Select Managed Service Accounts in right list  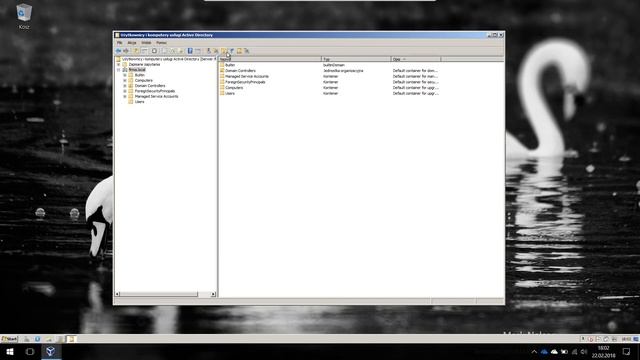pyautogui.click(x=247, y=76)
